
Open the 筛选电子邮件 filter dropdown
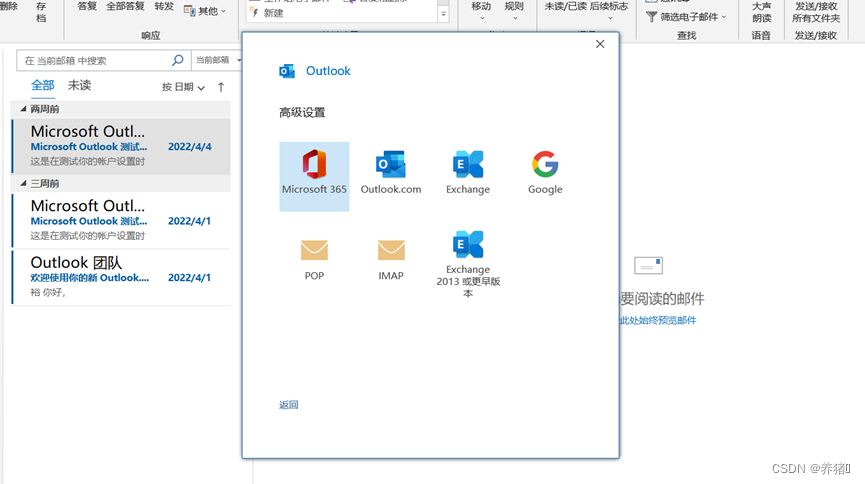click(686, 17)
